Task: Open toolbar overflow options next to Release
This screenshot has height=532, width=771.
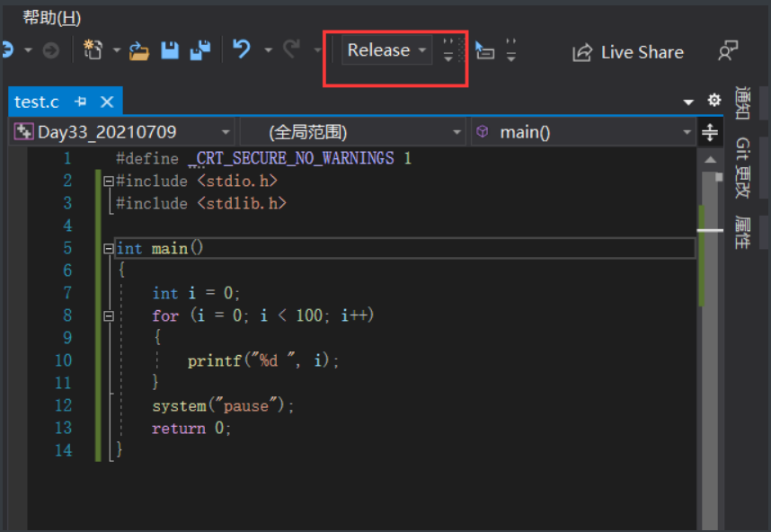Action: [448, 50]
